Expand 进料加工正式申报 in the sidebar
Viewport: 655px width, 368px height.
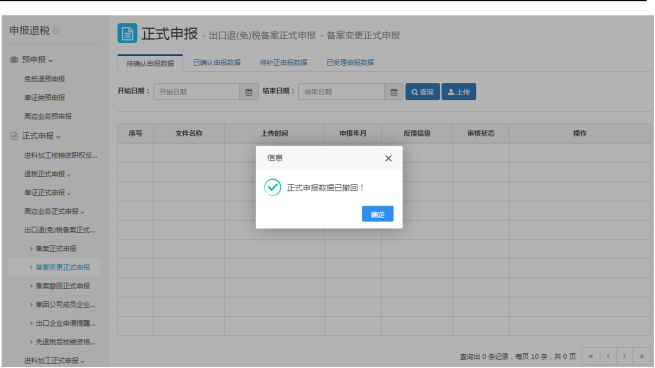(54, 360)
